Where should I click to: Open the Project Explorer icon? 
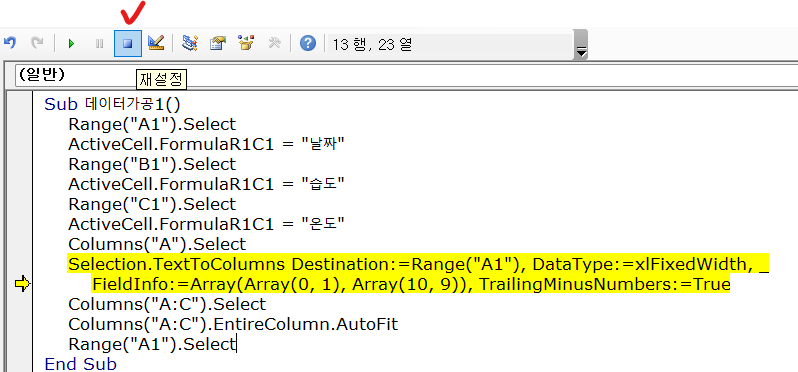click(189, 43)
